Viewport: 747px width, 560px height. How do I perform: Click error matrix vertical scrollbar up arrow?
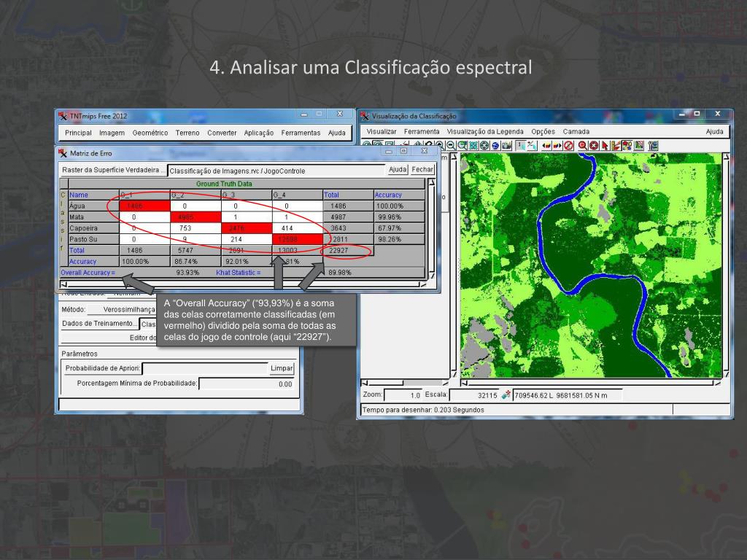click(431, 182)
